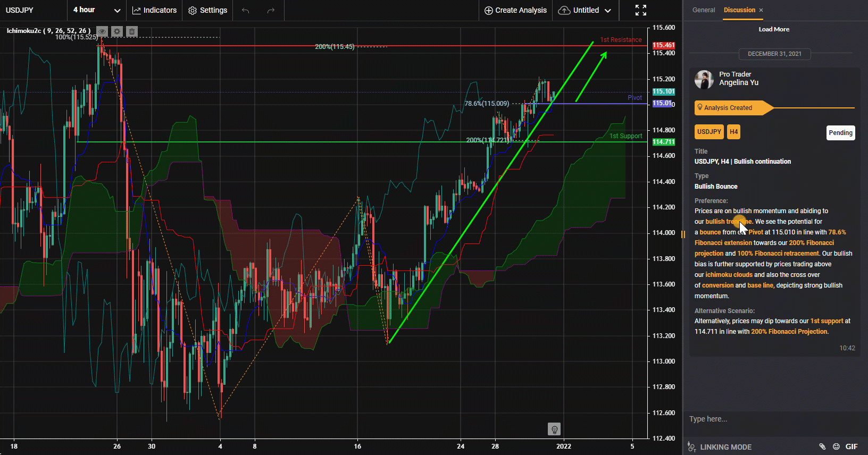Click the '100%(115.525)' Fibonacci label
This screenshot has width=868, height=455.
[x=77, y=37]
